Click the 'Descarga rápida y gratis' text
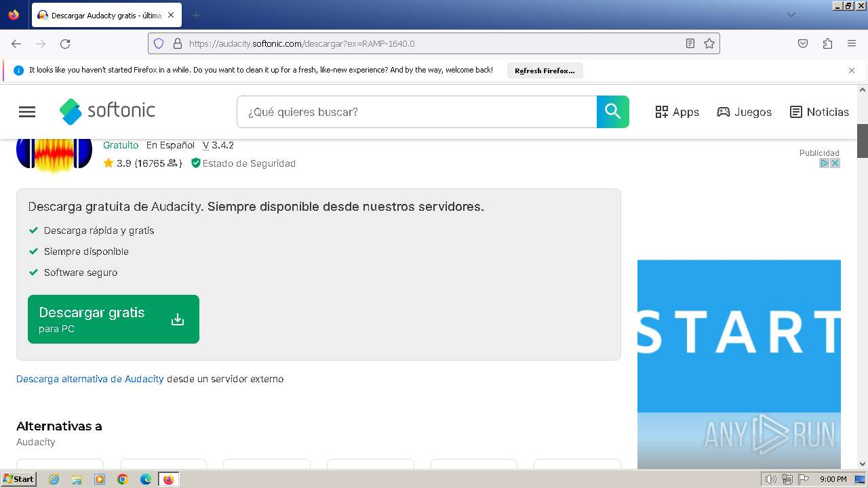The image size is (868, 488). click(x=99, y=230)
